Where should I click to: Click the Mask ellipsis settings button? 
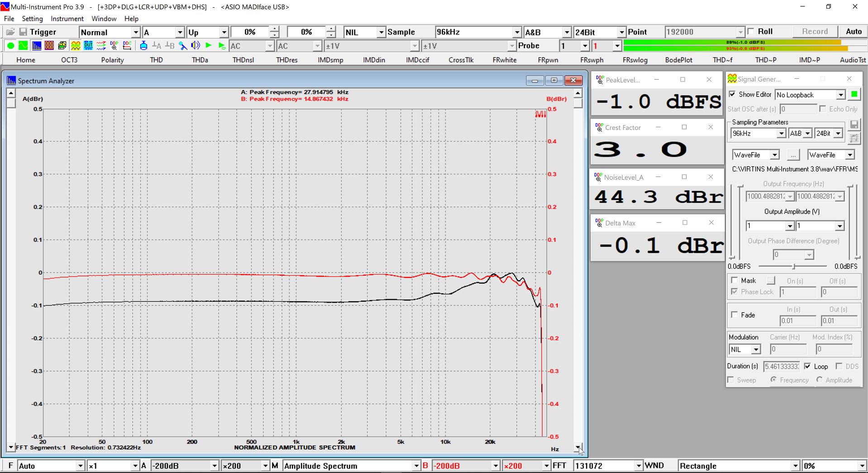770,281
